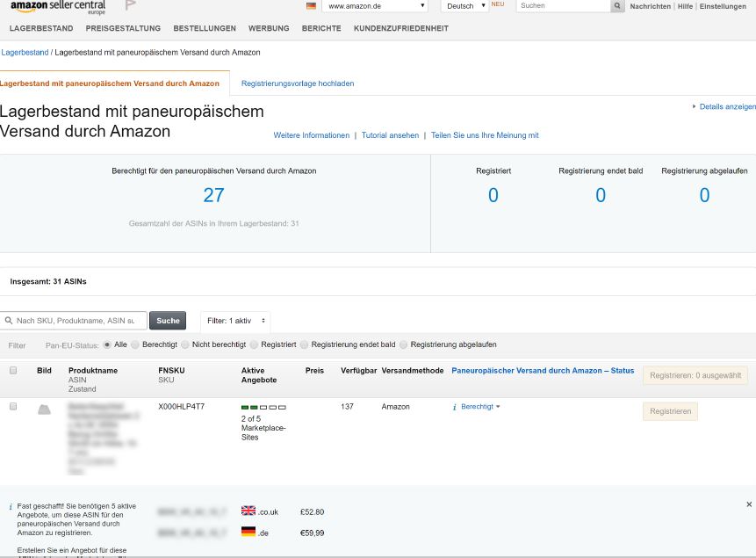Click Paneuropäischer Versand durch Amazon – Status header
This screenshot has width=756, height=558.
543,371
